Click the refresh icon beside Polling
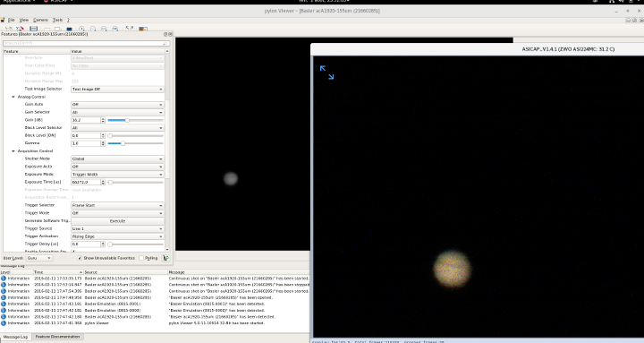Image resolution: width=644 pixels, height=343 pixels. tap(166, 258)
